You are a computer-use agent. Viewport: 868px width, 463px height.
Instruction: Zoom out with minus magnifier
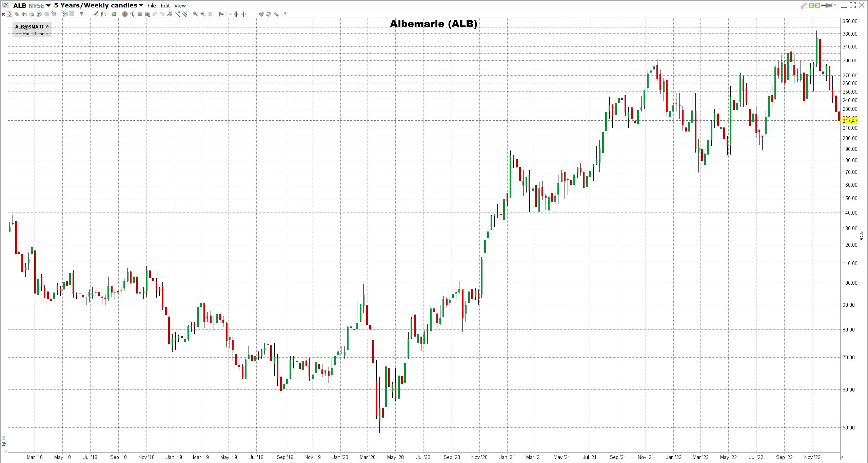click(x=203, y=14)
